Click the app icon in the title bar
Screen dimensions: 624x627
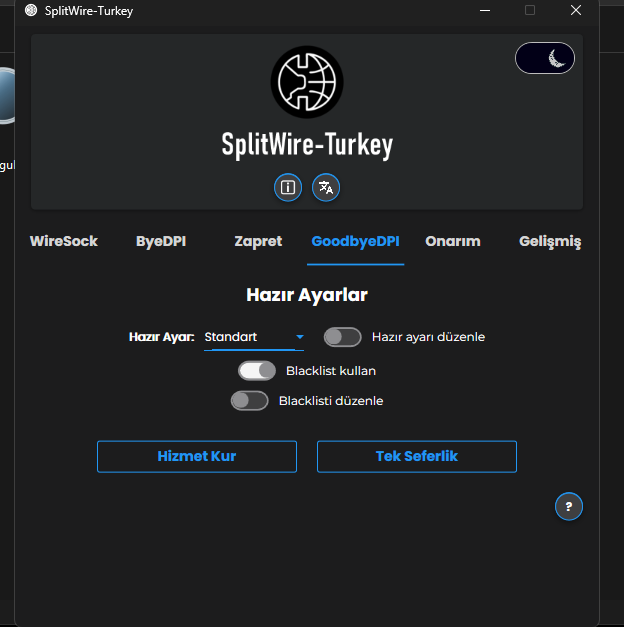tap(31, 10)
